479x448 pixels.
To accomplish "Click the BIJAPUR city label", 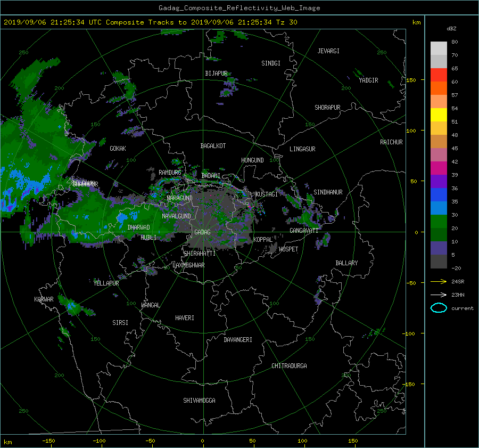I will pos(216,74).
